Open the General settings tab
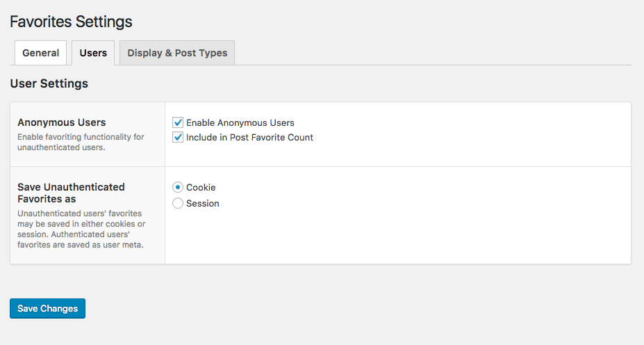Image resolution: width=644 pixels, height=345 pixels. tap(40, 53)
